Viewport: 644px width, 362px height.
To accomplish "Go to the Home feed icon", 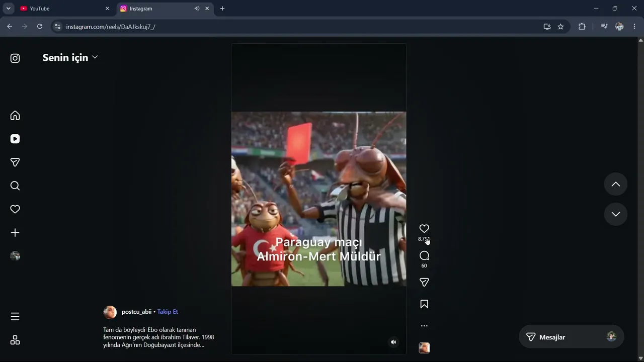I will click(15, 116).
